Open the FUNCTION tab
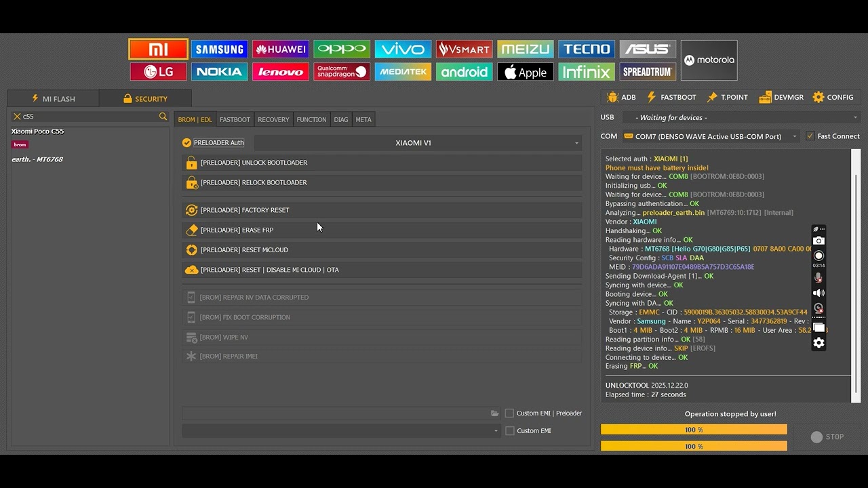 [x=311, y=119]
